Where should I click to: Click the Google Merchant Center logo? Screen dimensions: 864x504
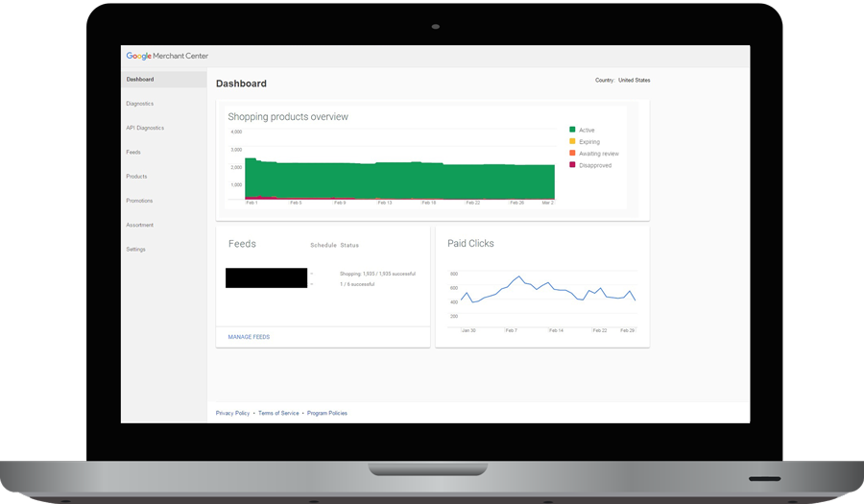(x=167, y=57)
